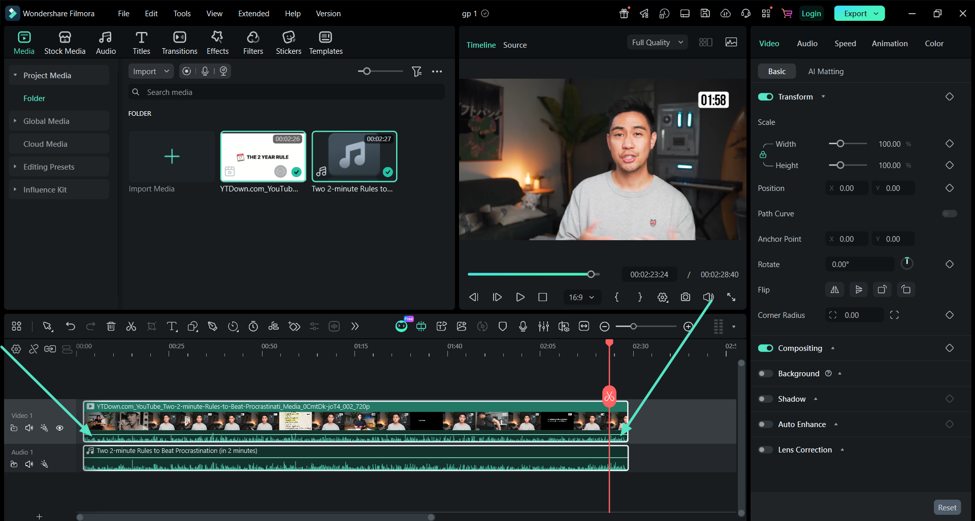Open the audio mixer icon
This screenshot has width=975, height=521.
tap(543, 326)
